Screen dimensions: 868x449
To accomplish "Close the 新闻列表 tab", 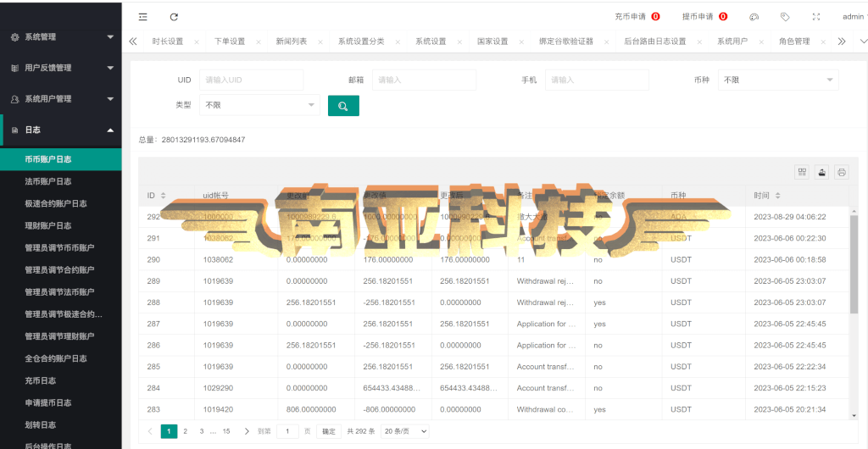I will click(x=320, y=42).
